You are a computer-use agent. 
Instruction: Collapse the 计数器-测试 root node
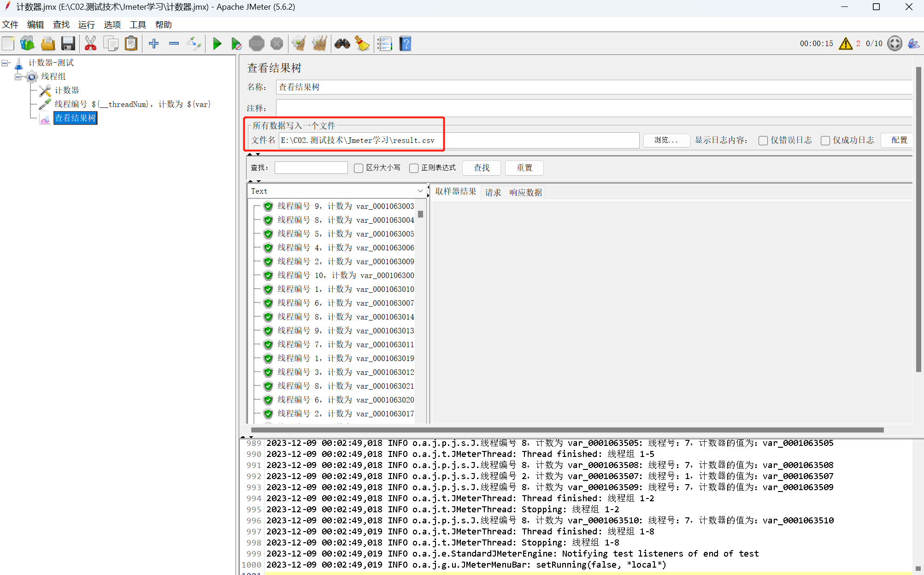(5, 63)
